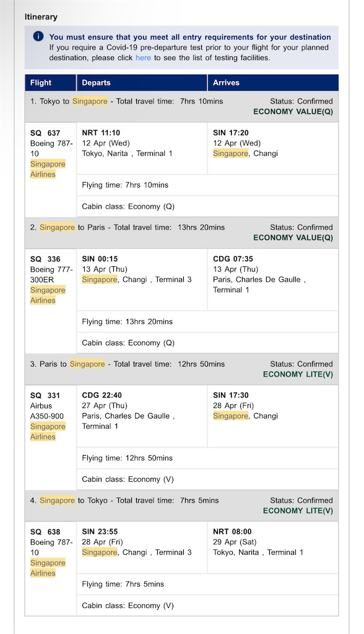Click the Itinerary heading
The width and height of the screenshot is (364, 634).
click(41, 17)
